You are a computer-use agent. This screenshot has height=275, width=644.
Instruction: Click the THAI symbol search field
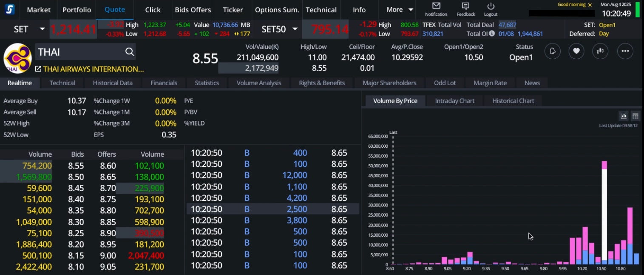point(85,52)
